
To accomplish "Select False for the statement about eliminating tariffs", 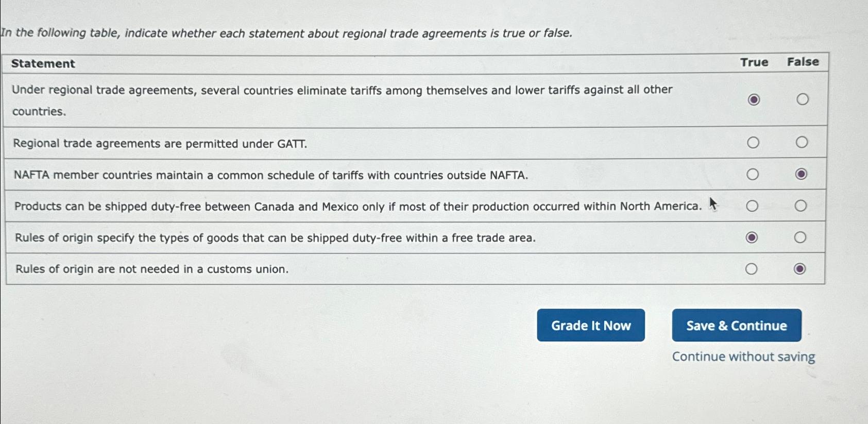I will point(802,99).
